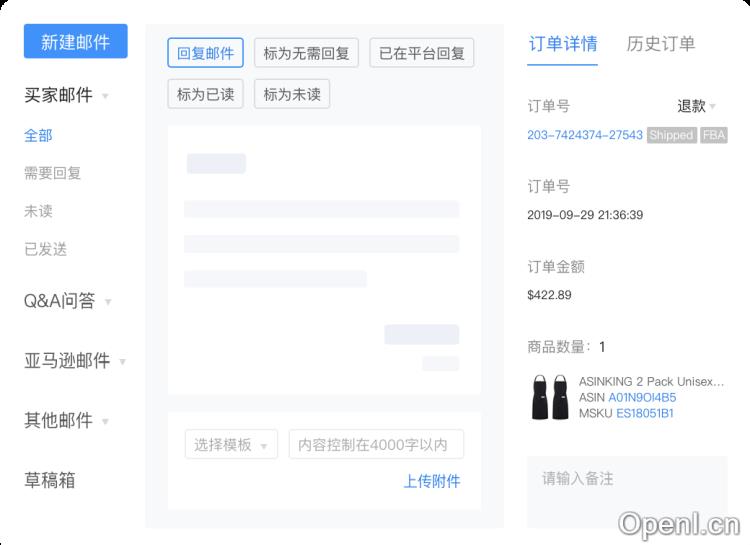Show 未读 buyer emails

tap(38, 211)
